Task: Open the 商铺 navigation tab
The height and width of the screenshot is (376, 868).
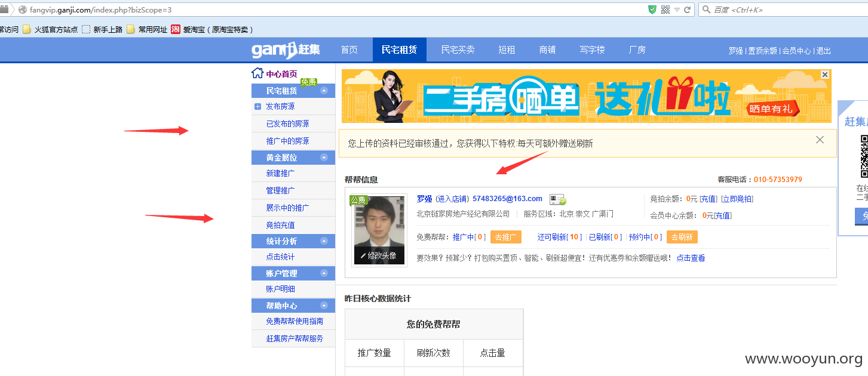Action: (x=547, y=50)
